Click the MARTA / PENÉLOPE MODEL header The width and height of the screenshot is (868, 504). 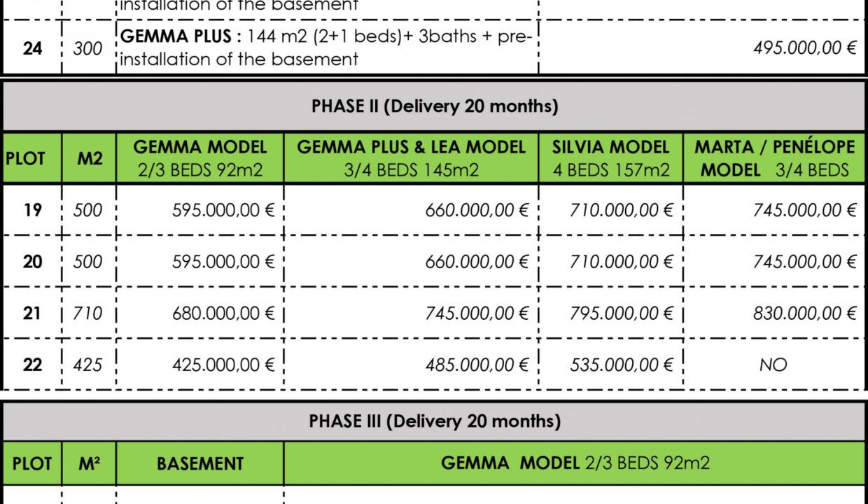[774, 158]
